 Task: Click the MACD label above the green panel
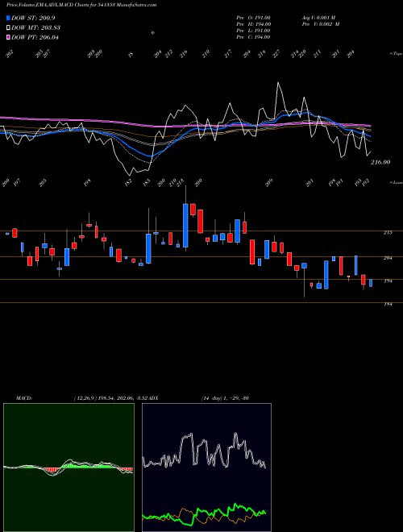(24, 398)
